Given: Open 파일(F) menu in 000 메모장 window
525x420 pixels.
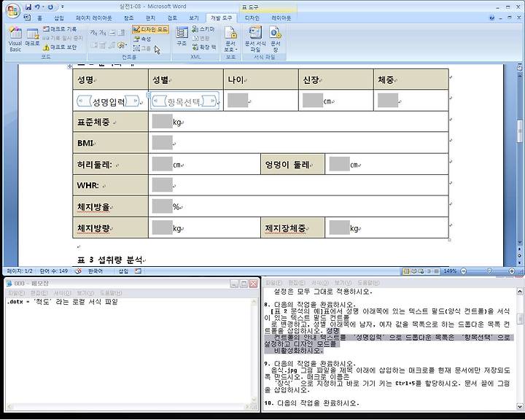Looking at the screenshot, I should tap(16, 293).
